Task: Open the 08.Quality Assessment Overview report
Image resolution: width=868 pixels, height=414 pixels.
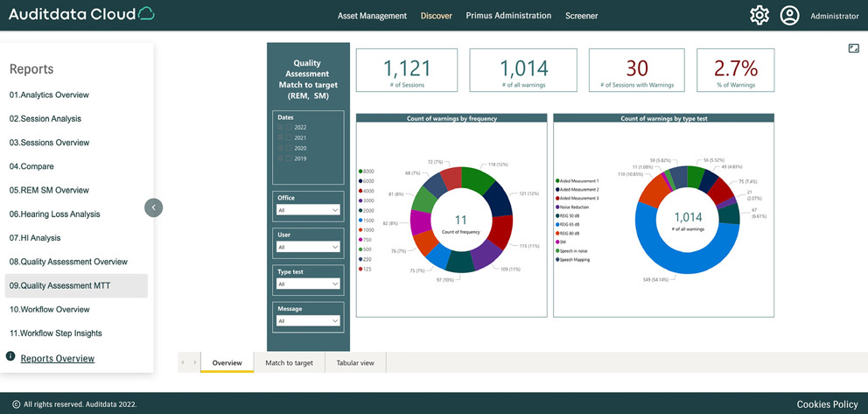Action: 68,261
